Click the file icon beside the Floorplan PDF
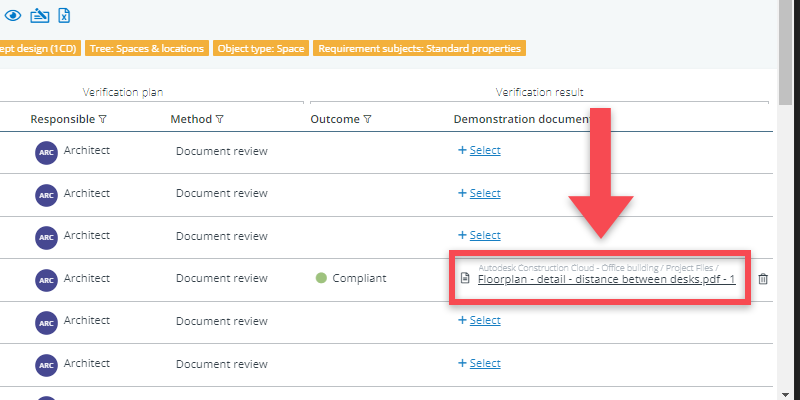 click(465, 278)
